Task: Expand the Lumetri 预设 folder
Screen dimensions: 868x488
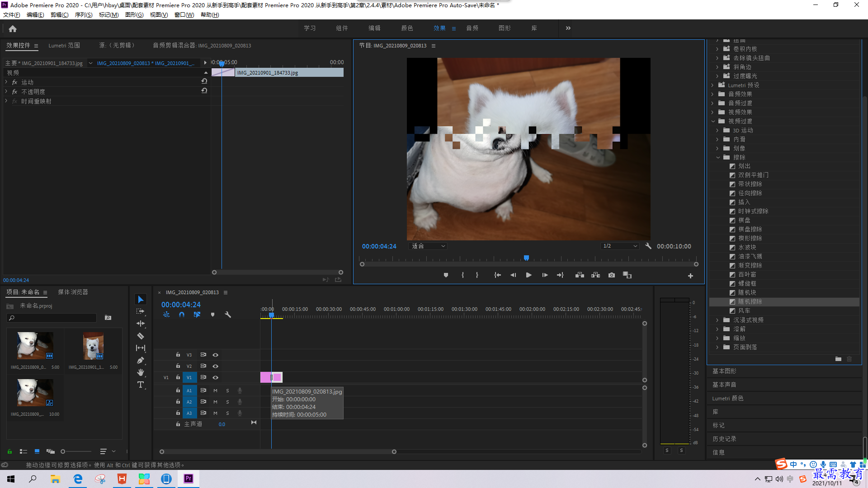Action: [x=712, y=85]
